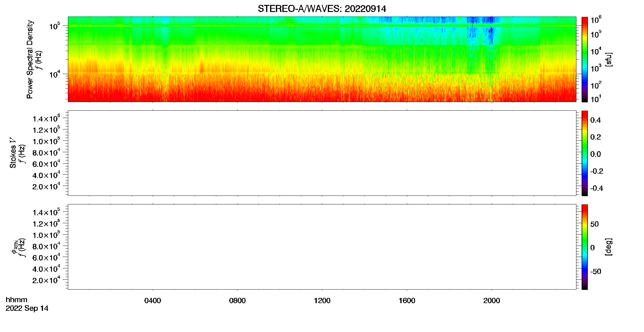Click the hhmm axis units label
This screenshot has width=644, height=332.
17,300
